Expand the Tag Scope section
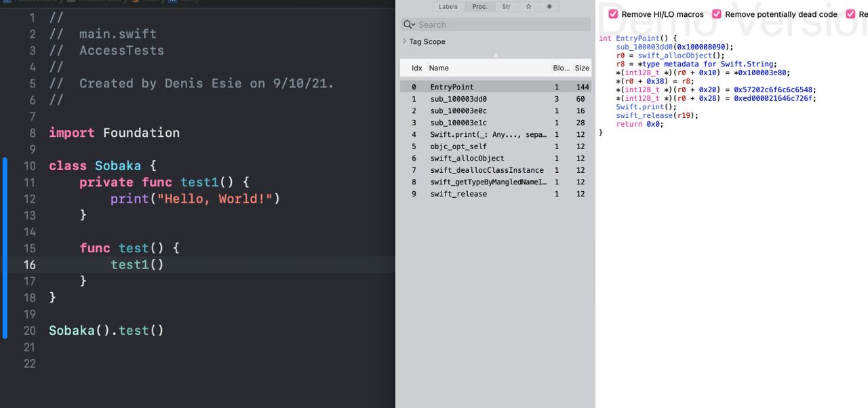The image size is (868, 408). (x=405, y=41)
